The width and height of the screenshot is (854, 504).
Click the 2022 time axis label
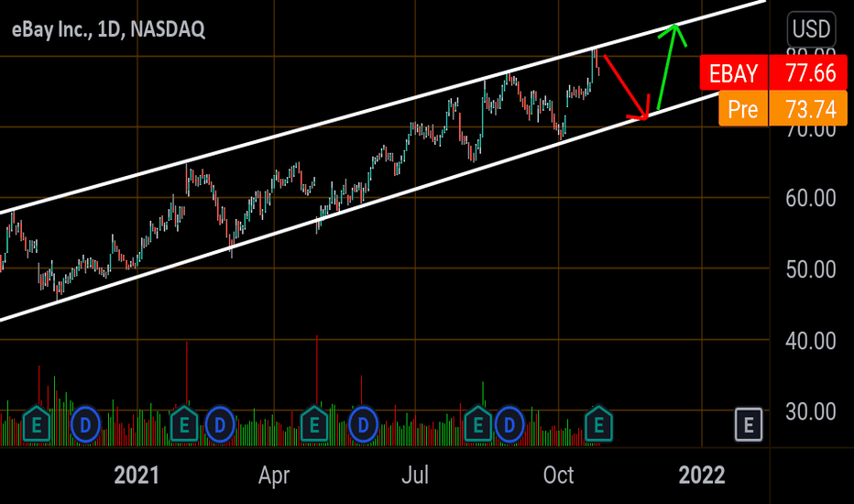click(x=702, y=476)
